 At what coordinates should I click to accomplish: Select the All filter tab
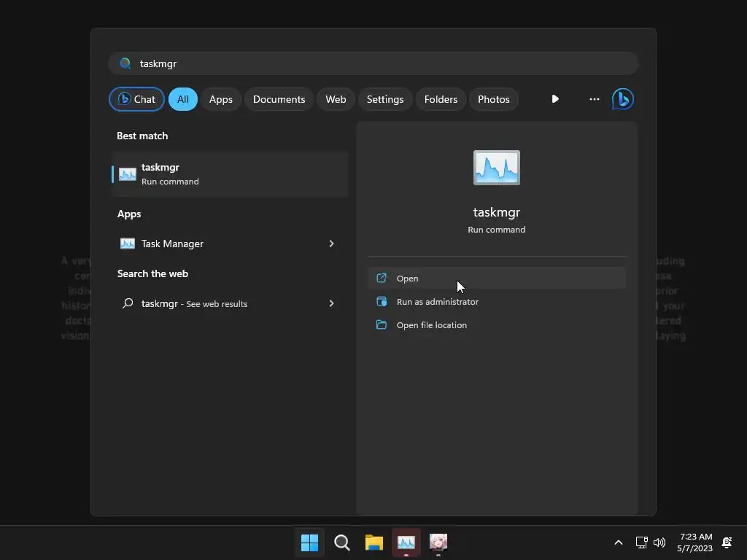click(183, 99)
